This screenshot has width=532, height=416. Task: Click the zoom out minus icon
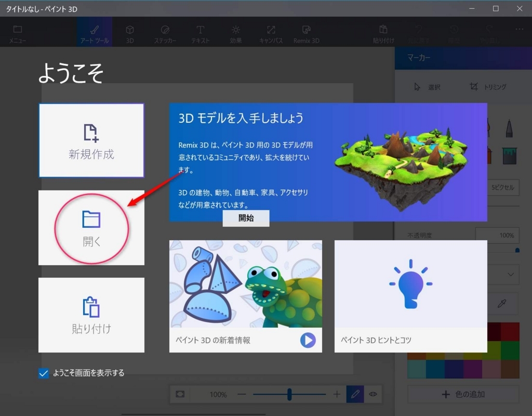click(242, 394)
